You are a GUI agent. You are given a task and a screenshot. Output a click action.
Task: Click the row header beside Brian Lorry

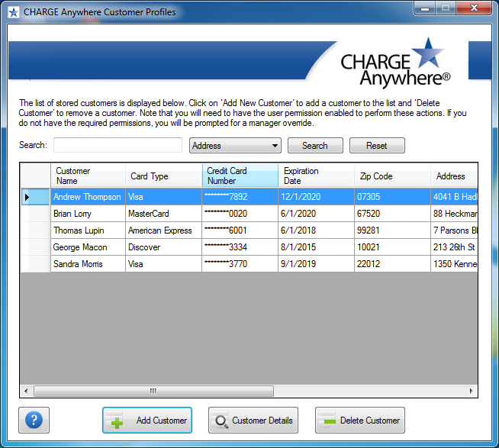[35, 214]
